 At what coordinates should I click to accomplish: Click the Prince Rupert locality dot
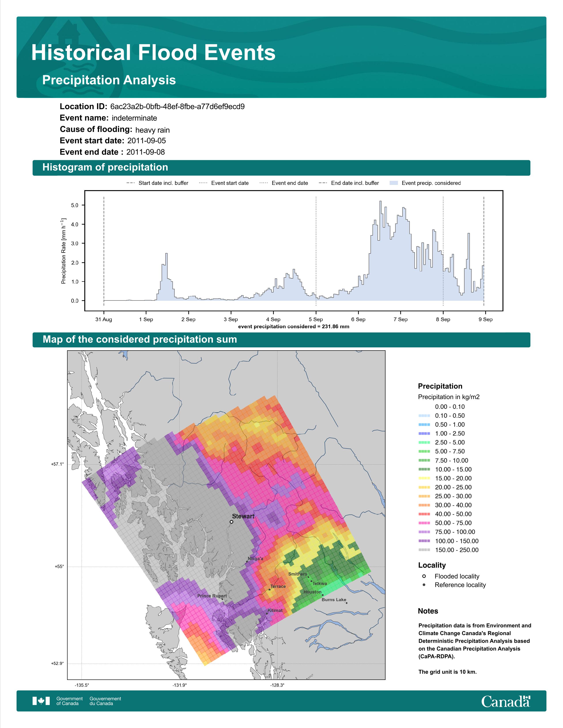tap(223, 599)
